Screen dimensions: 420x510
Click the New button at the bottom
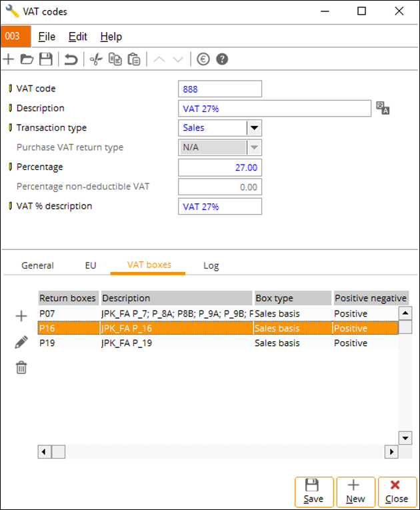coord(355,492)
